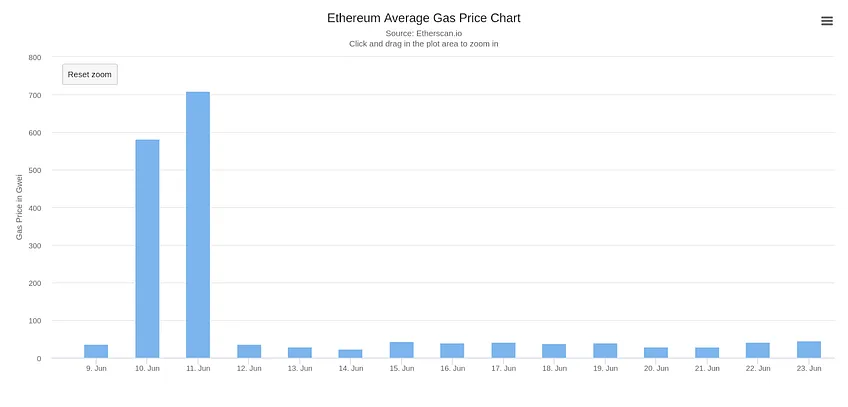Image resolution: width=848 pixels, height=407 pixels.
Task: Click the 9. Jun bar
Action: (96, 351)
